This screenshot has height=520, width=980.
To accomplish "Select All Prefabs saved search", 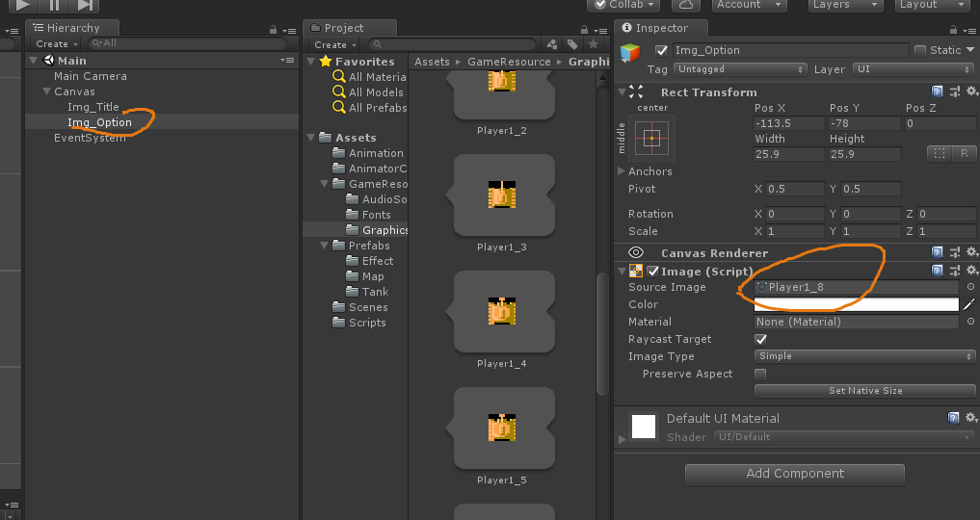I will tap(370, 108).
